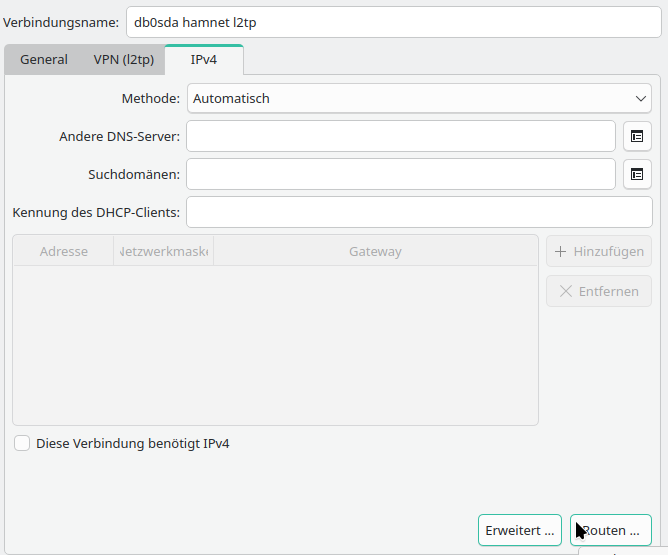Click the plus icon on Hinzufügen
Viewport: 668px width, 555px height.
coord(561,251)
